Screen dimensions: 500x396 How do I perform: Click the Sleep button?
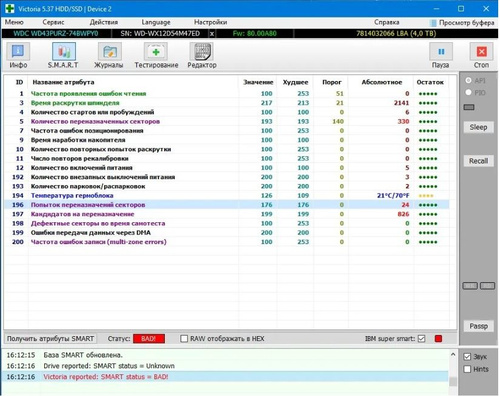(478, 127)
